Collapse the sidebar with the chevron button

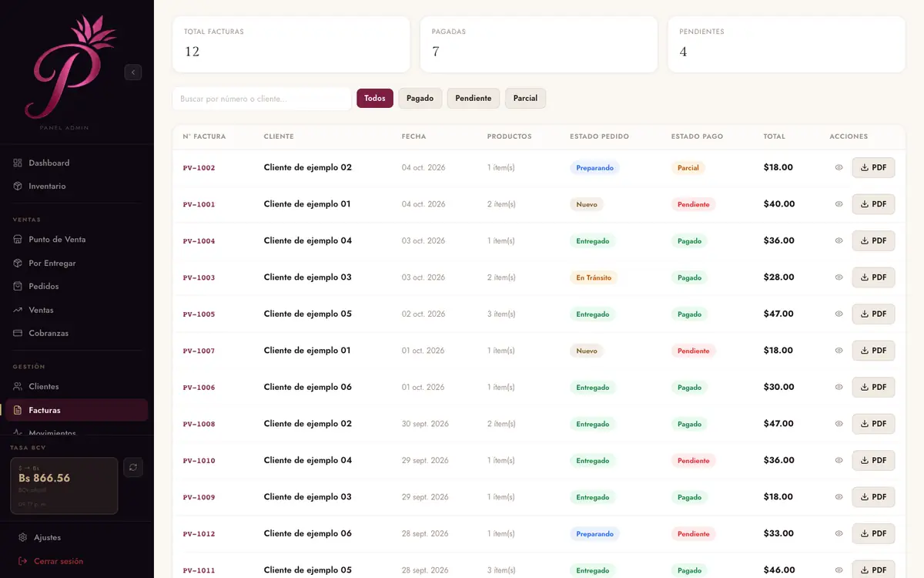(133, 72)
